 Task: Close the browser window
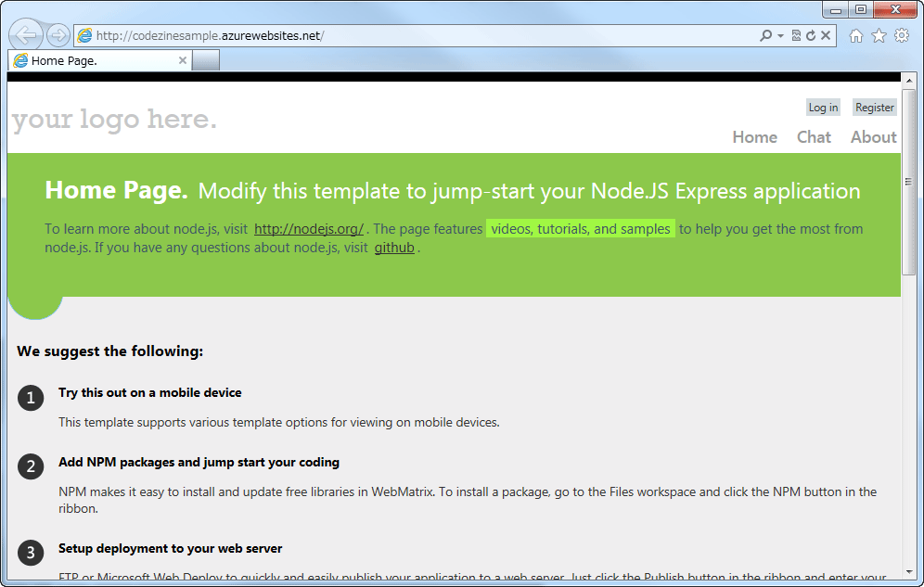[895, 9]
